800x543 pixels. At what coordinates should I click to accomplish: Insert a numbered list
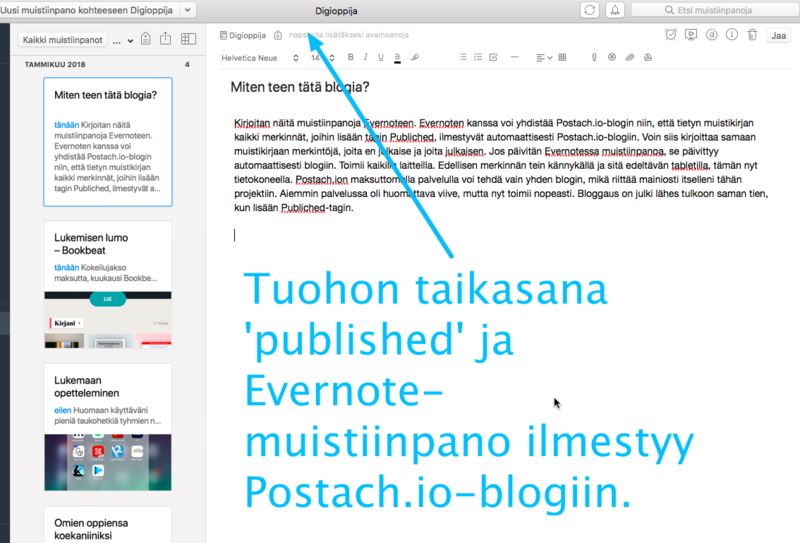478,57
